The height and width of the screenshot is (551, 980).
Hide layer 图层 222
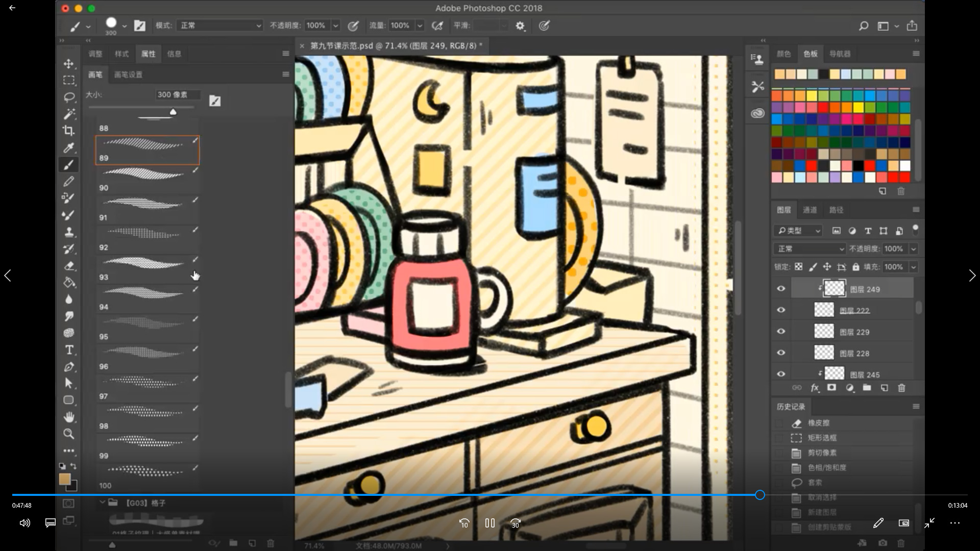[x=781, y=310]
